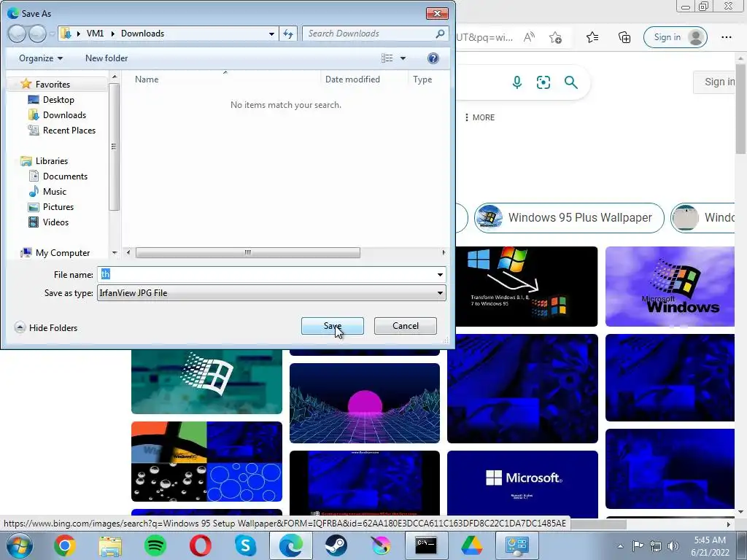Launch Chrome from taskbar
Screen dimensions: 747x560
click(x=64, y=545)
